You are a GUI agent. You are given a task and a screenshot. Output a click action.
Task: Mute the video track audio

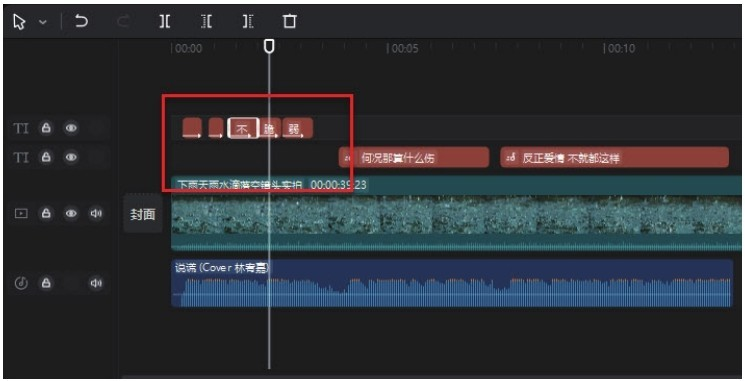coord(96,213)
